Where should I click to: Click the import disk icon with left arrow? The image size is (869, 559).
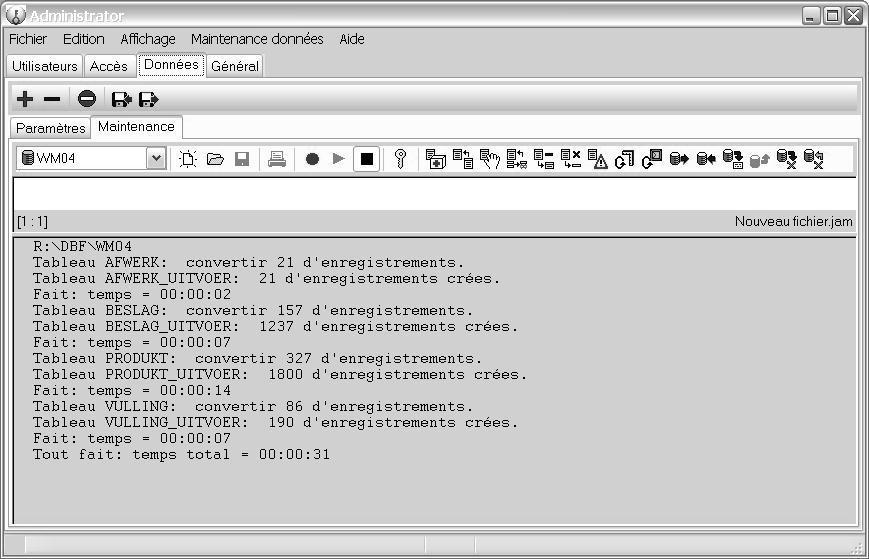(x=122, y=99)
